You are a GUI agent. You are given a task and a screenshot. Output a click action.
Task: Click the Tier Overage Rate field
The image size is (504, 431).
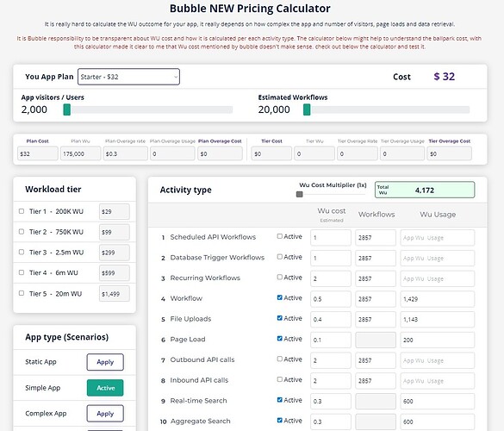pyautogui.click(x=357, y=153)
